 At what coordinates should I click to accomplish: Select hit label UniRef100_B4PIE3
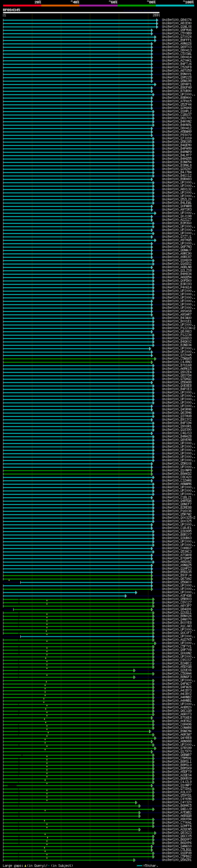[176, 389]
